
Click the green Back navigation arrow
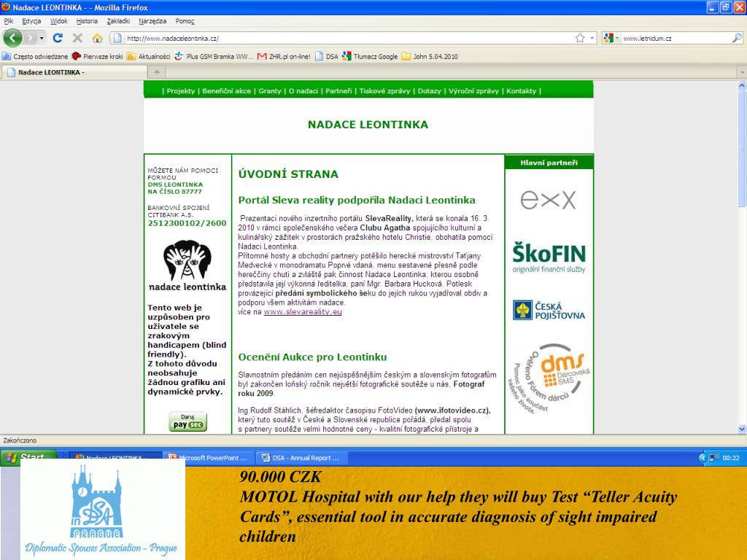12,38
